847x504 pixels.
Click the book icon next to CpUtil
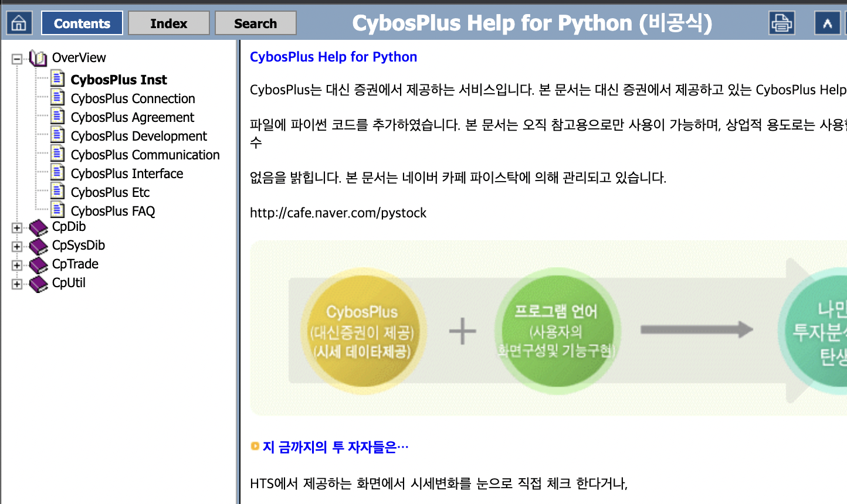tap(38, 282)
